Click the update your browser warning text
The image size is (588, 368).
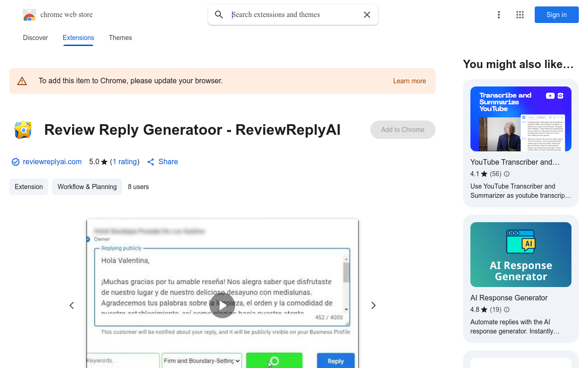(x=131, y=81)
